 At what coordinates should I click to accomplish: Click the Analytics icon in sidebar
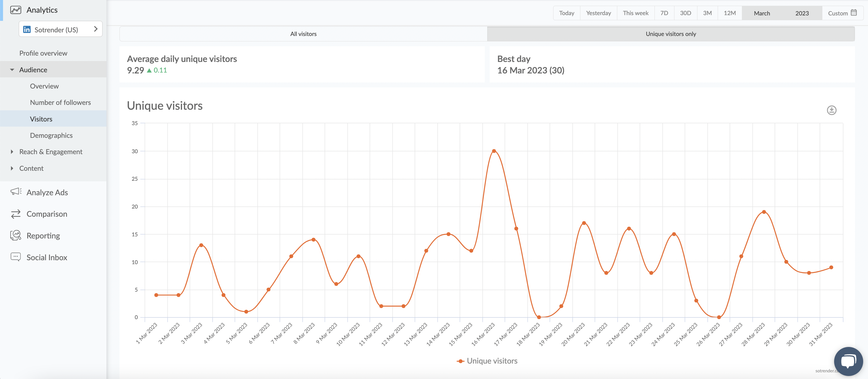point(15,9)
